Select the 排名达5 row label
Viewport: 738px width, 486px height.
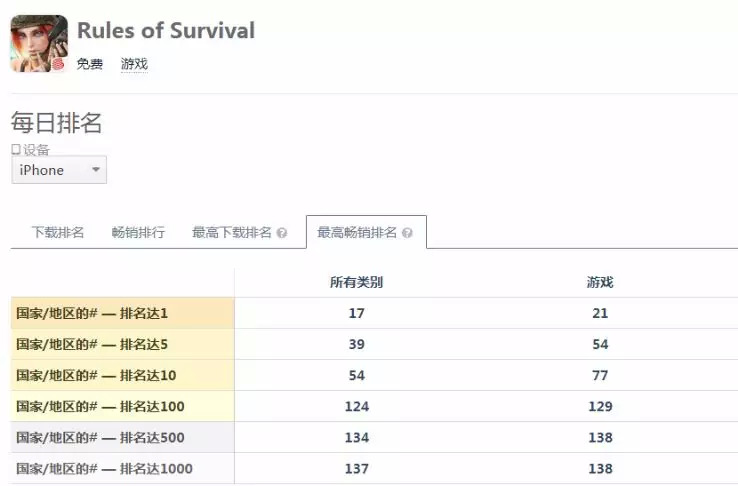point(92,345)
